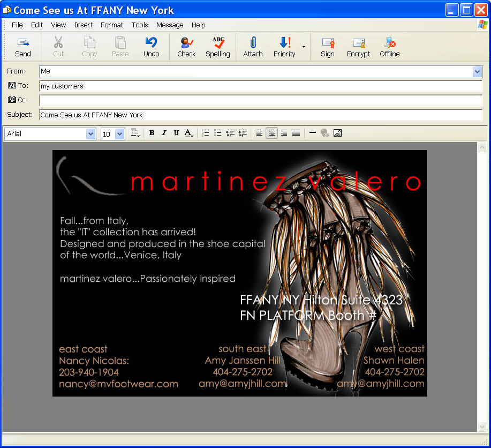Click the message body scroll up arrow

point(482,147)
